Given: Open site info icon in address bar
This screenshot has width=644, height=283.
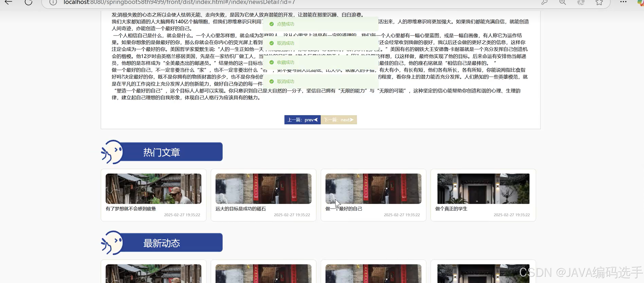Looking at the screenshot, I should (x=53, y=2).
